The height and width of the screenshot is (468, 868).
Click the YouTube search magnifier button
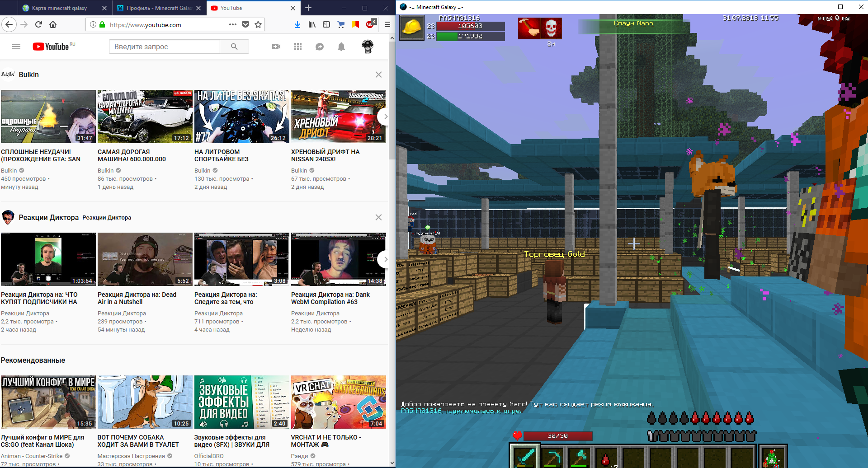pos(234,47)
